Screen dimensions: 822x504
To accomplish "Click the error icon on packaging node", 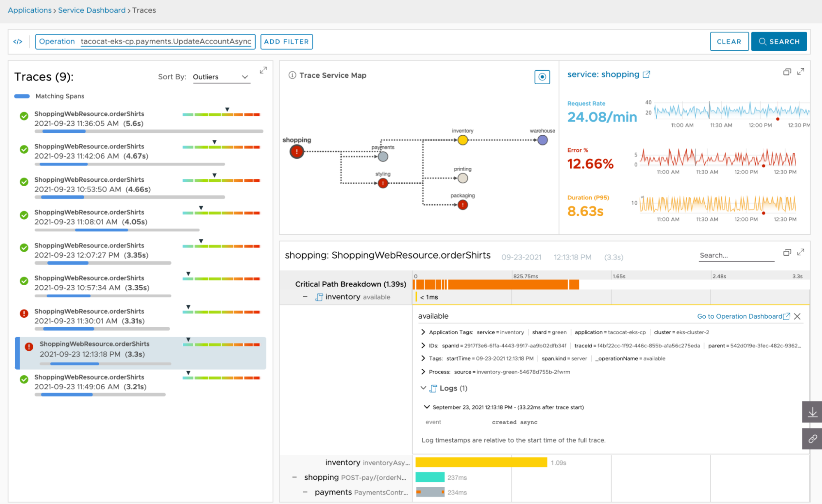I will (462, 204).
